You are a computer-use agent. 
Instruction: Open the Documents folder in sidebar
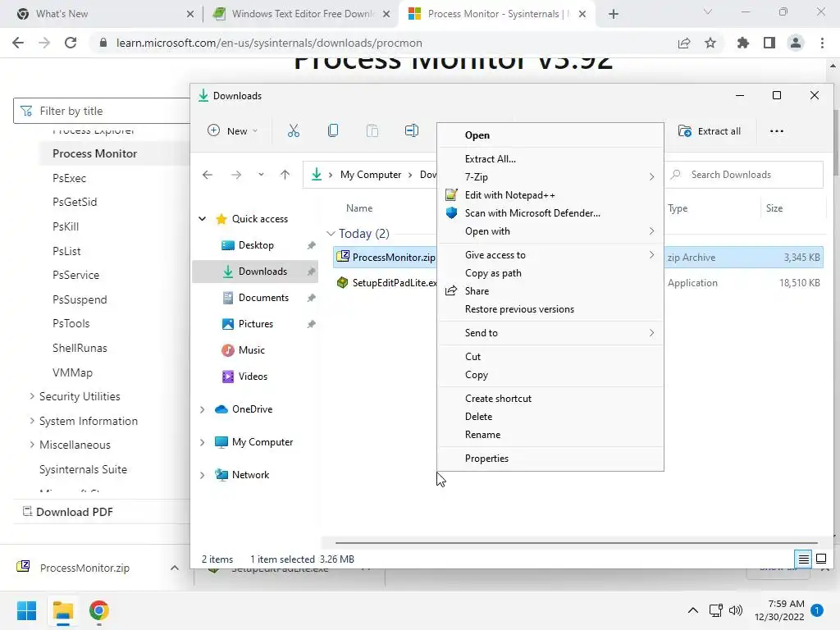pyautogui.click(x=263, y=297)
